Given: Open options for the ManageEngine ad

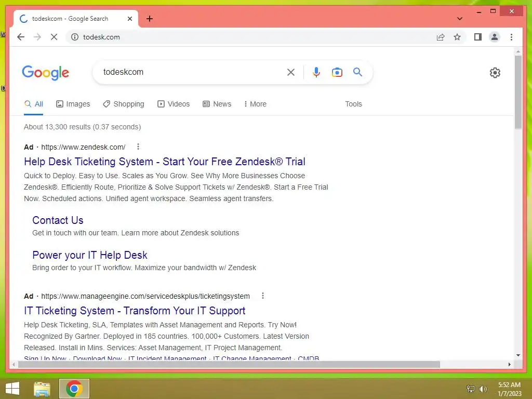Looking at the screenshot, I should pyautogui.click(x=262, y=296).
